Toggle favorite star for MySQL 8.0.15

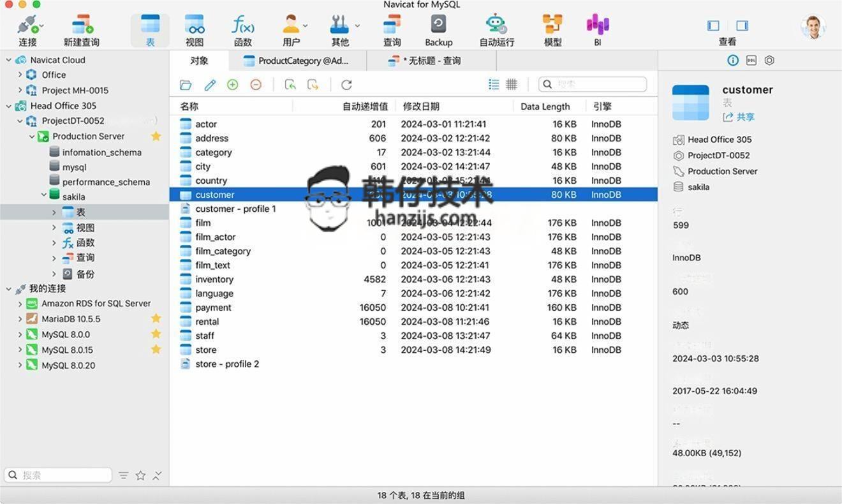[x=156, y=349]
